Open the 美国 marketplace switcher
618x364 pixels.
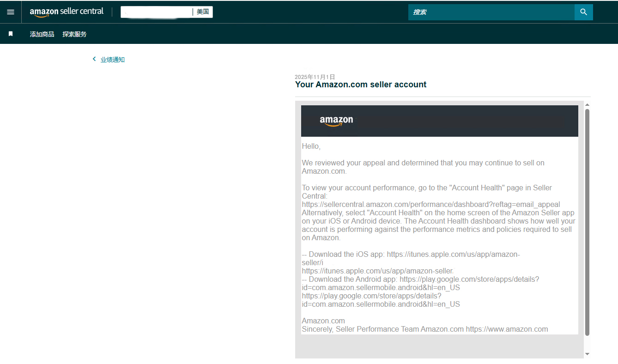pyautogui.click(x=203, y=12)
